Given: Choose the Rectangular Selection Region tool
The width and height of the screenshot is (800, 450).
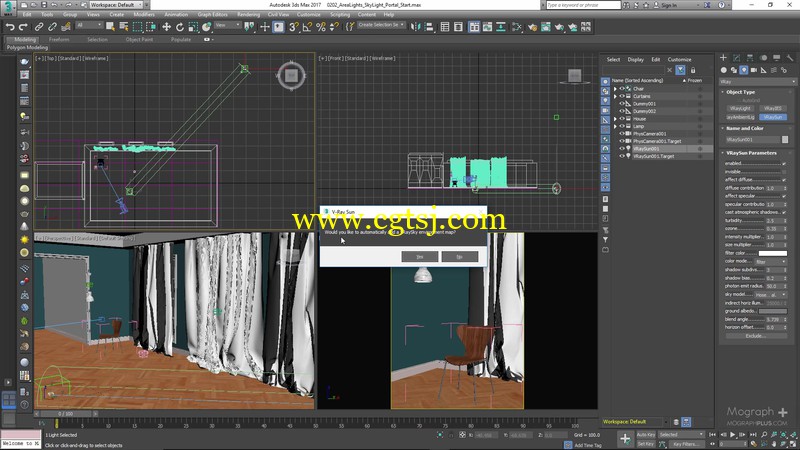Looking at the screenshot, I should (137, 27).
